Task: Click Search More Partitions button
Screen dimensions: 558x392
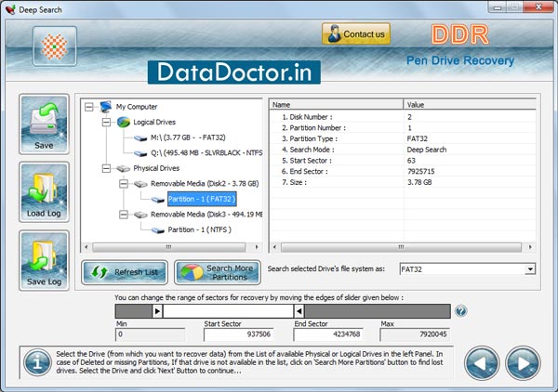Action: click(218, 272)
